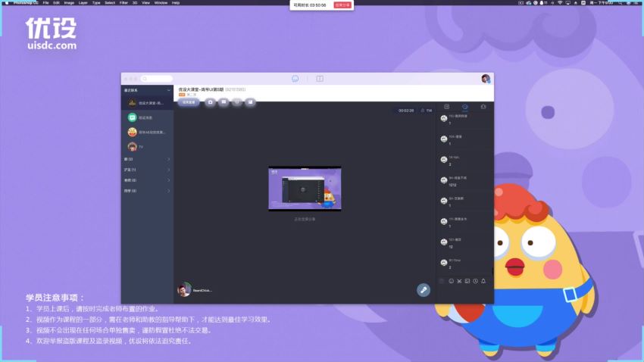
Task: Click the emoji icon in the chat input bar
Action: [x=452, y=281]
